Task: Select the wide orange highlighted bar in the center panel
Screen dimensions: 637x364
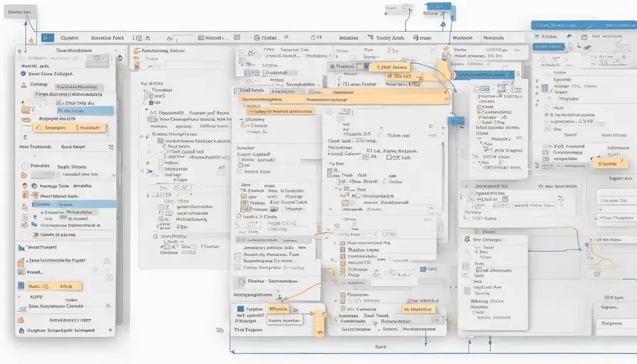Action: (x=343, y=99)
